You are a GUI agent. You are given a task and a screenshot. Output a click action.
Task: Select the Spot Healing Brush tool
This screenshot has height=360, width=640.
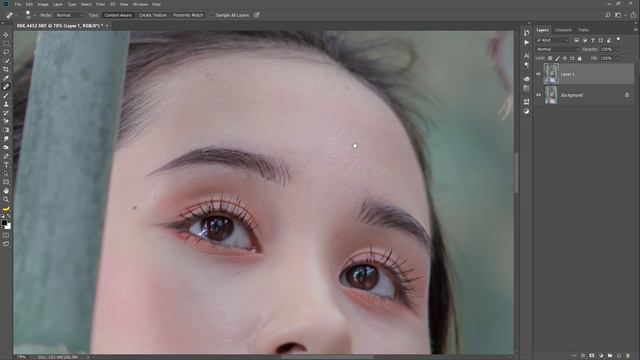point(6,87)
